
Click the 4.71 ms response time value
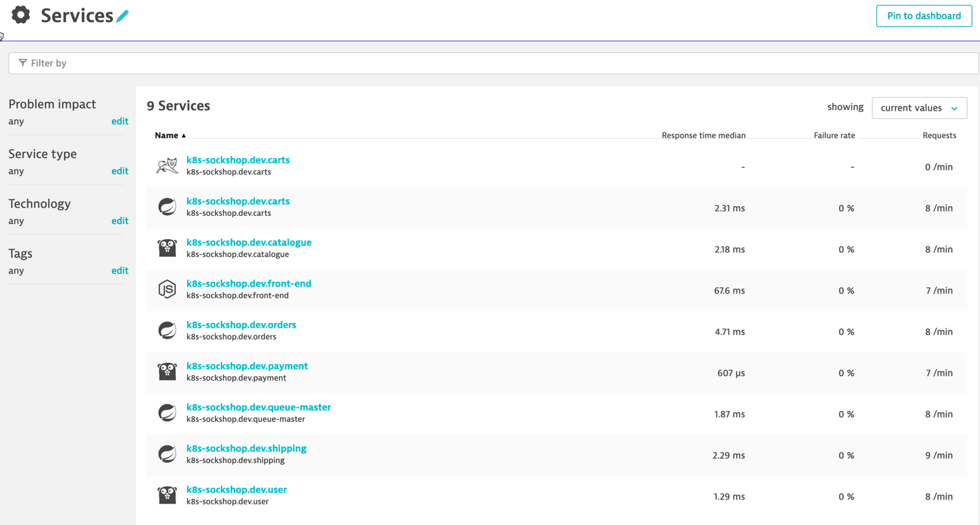point(730,332)
